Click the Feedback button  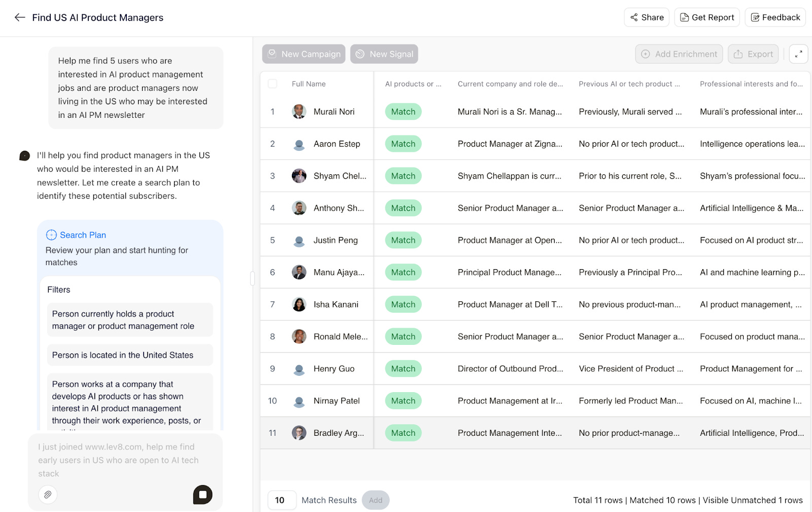[x=775, y=17]
